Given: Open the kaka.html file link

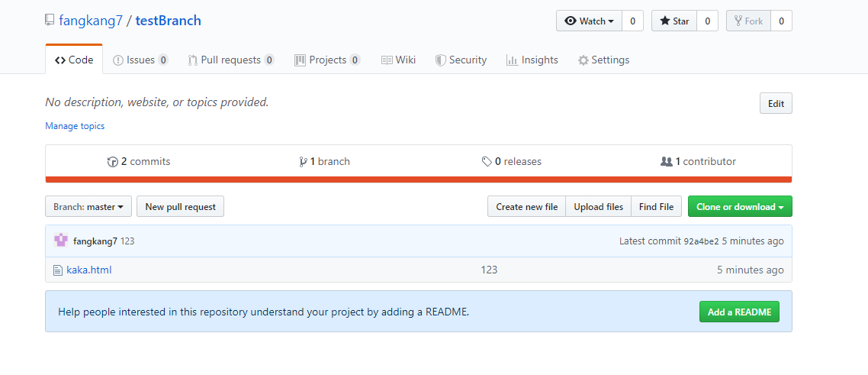Looking at the screenshot, I should [88, 270].
